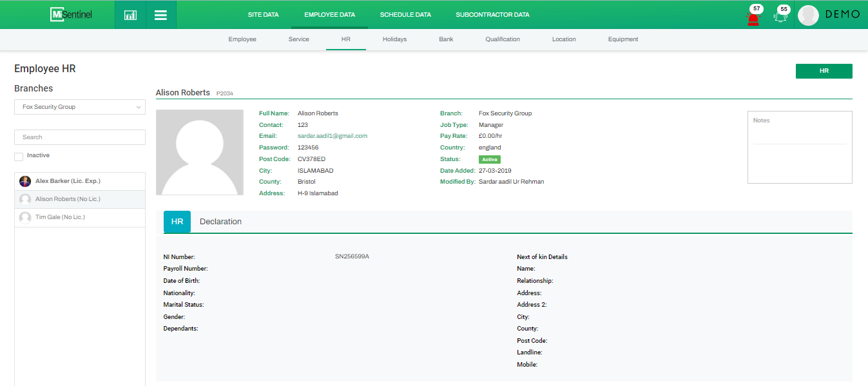Image resolution: width=868 pixels, height=386 pixels.
Task: Open the Qualification sub-tab
Action: [503, 39]
